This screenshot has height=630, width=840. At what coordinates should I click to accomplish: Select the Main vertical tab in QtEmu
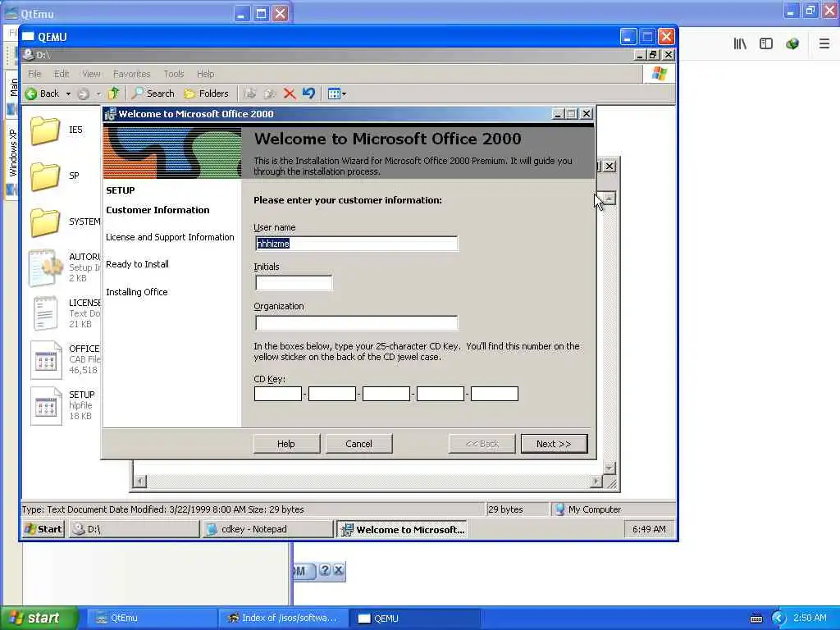click(x=12, y=94)
